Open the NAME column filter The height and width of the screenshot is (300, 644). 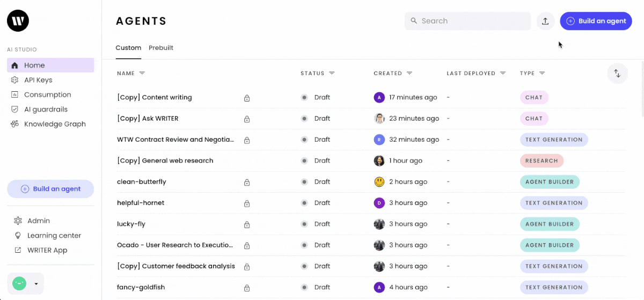click(142, 73)
